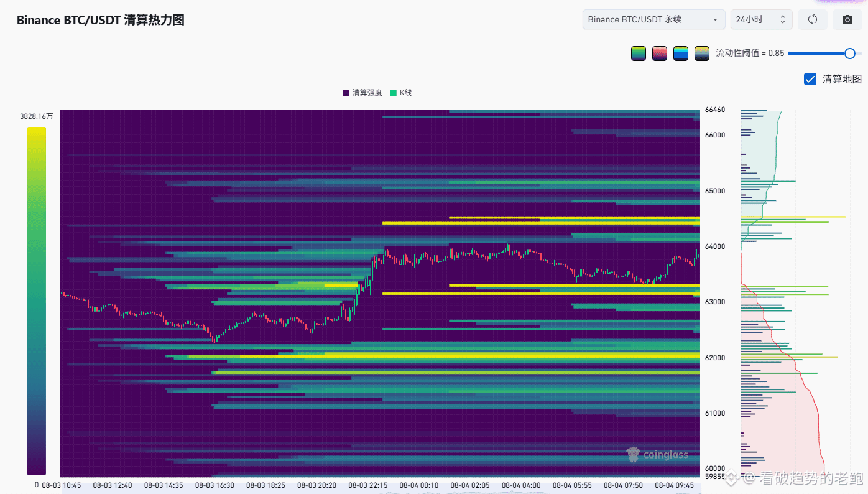This screenshot has width=868, height=494.
Task: Open the Binance BTC/USDT 永续 pair dropdown
Action: coord(654,19)
